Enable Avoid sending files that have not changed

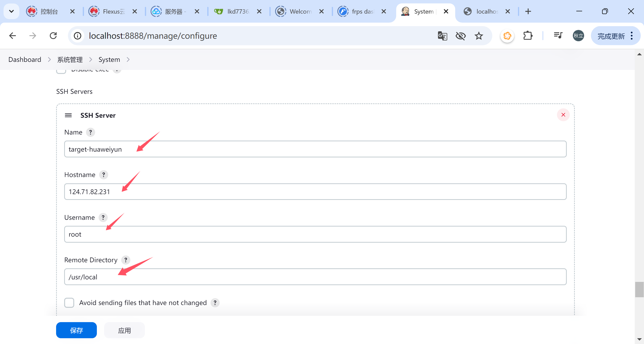tap(69, 303)
